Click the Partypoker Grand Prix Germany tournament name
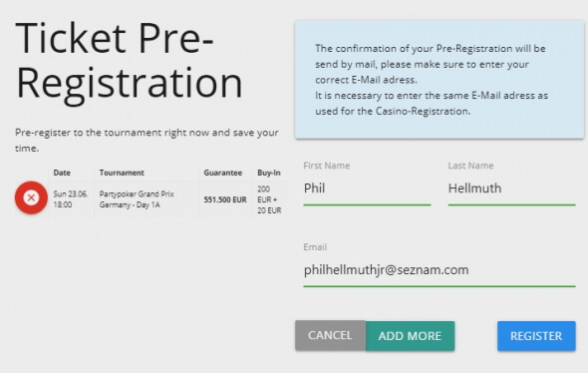The width and height of the screenshot is (588, 373). tap(137, 199)
